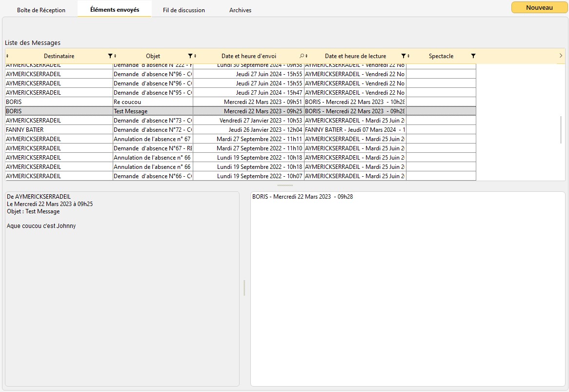Expand table columns with the right chevron
The image size is (569, 392).
561,56
